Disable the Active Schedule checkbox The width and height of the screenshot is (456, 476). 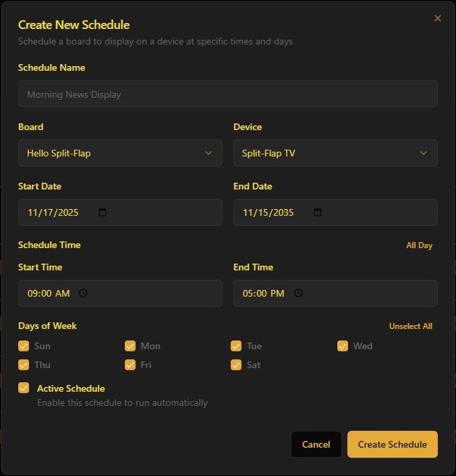24,388
